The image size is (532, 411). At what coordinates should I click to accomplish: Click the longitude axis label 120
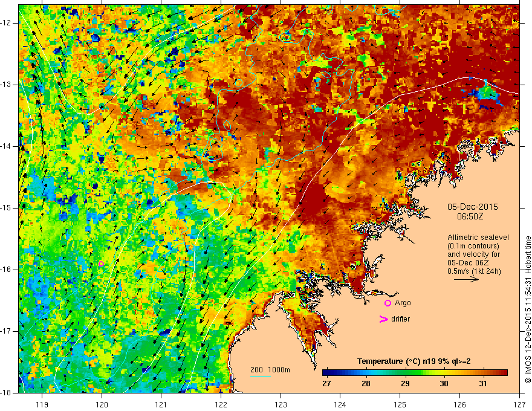click(102, 404)
